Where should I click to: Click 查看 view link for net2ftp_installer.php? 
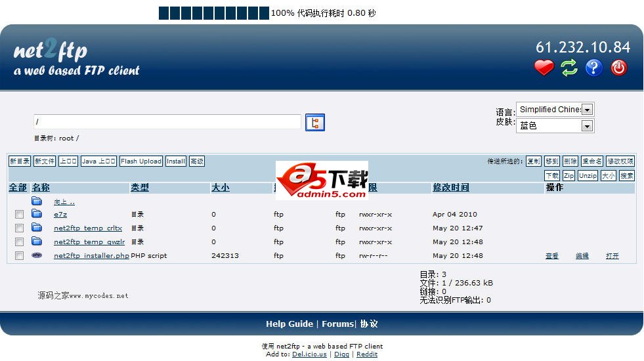click(x=552, y=256)
